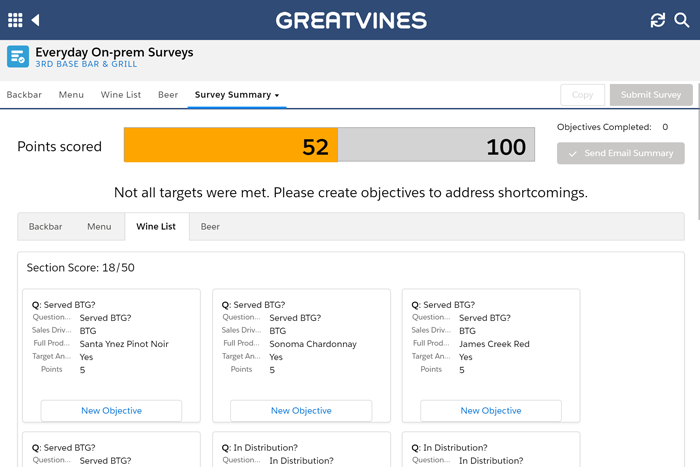Create New Objective for James Creek Red
This screenshot has height=467, width=700.
491,411
